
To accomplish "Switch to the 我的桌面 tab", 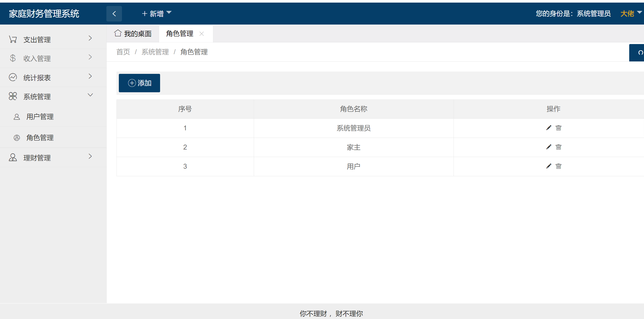I will click(137, 34).
